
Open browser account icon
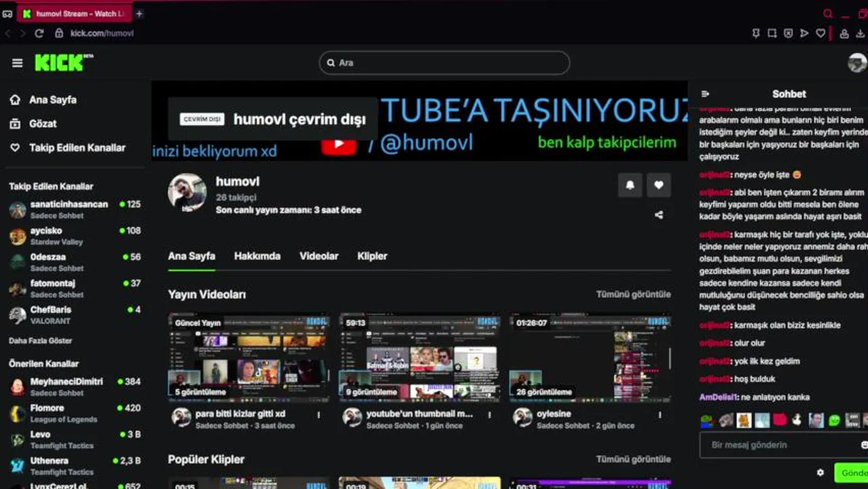click(x=844, y=33)
